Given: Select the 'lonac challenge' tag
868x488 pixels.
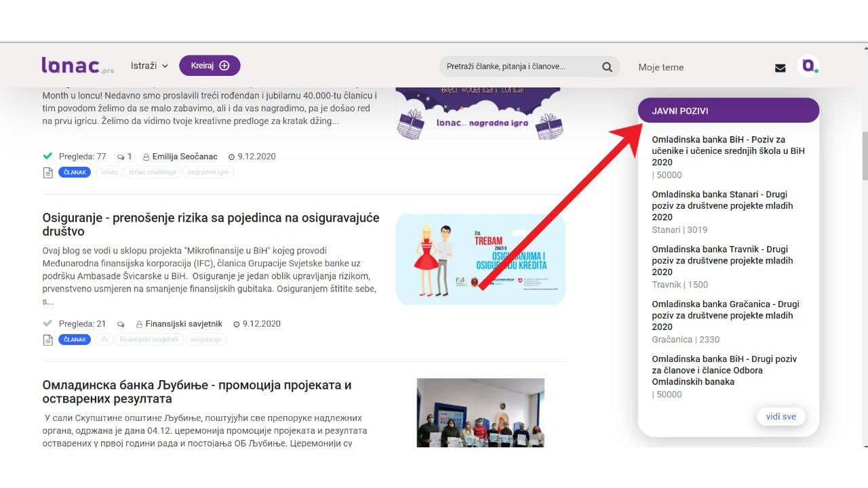Looking at the screenshot, I should click(x=153, y=172).
